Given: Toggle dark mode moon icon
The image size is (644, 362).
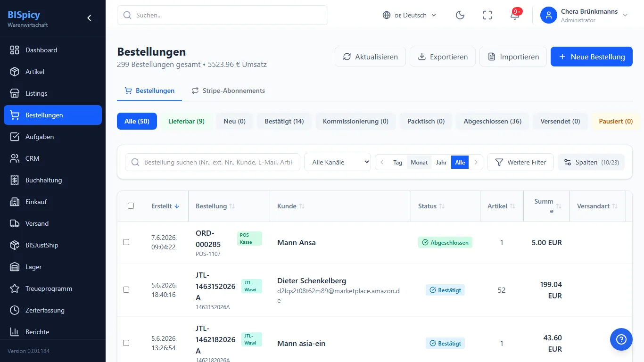Looking at the screenshot, I should coord(460,15).
